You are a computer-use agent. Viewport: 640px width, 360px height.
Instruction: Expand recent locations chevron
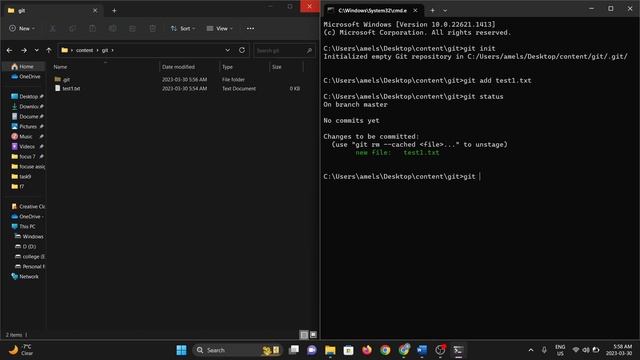click(37, 50)
